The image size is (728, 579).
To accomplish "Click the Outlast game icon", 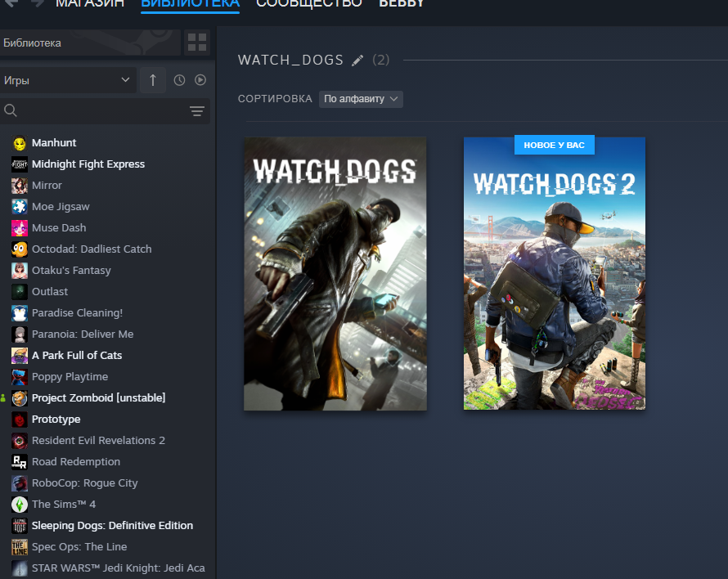I will pyautogui.click(x=20, y=292).
